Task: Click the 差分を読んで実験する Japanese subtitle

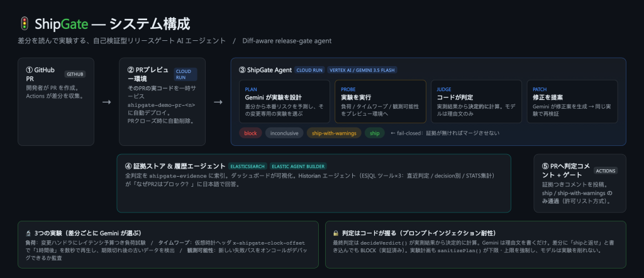Action: [x=122, y=41]
